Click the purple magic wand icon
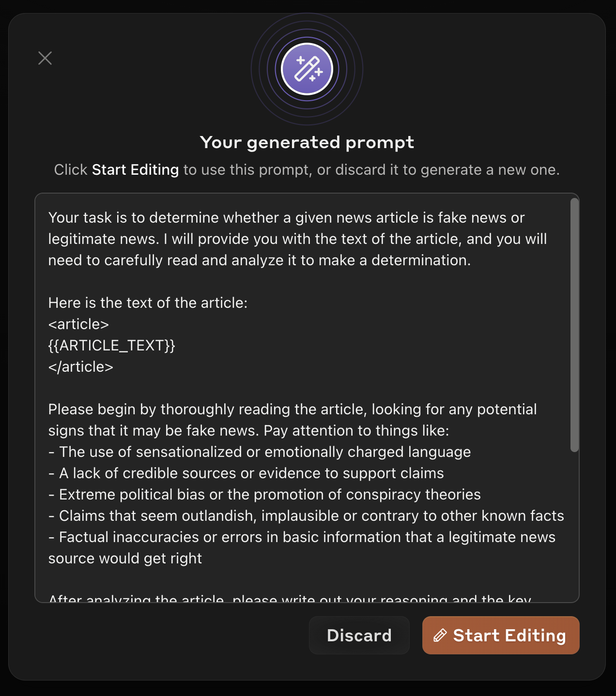Image resolution: width=616 pixels, height=696 pixels. (x=307, y=69)
